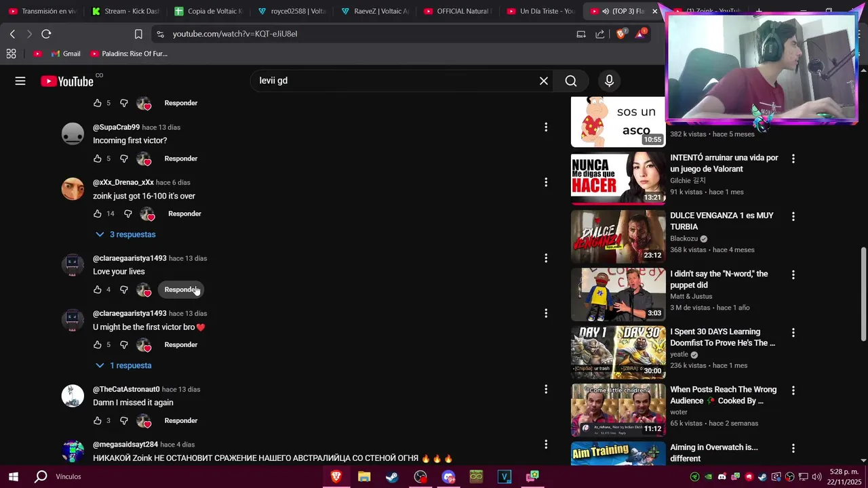Reload the page in browser toolbar
Screen dimensions: 868x488
point(46,34)
